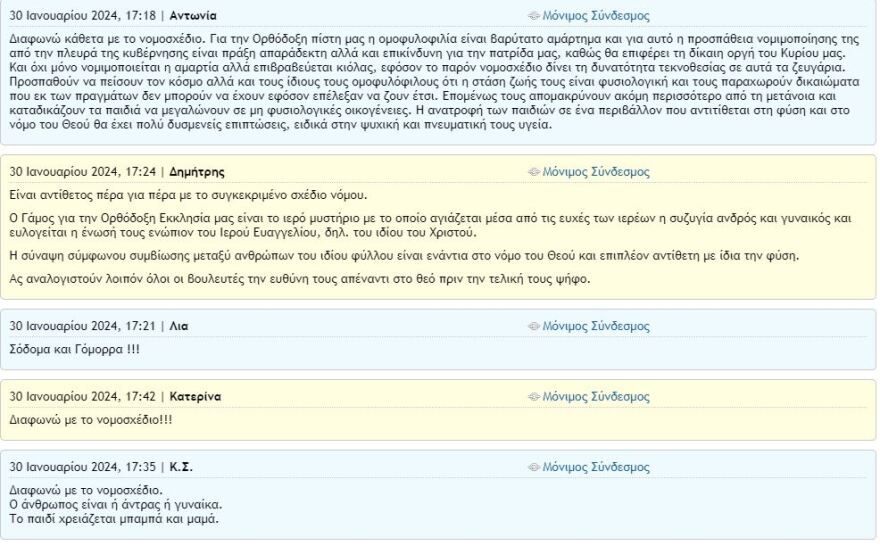Click the permalink icon in Δημήτρης's comment

coord(534,172)
